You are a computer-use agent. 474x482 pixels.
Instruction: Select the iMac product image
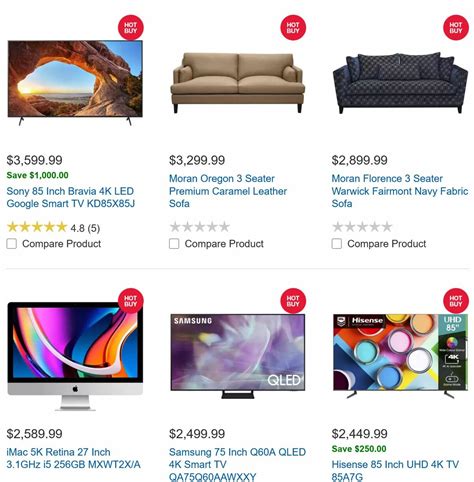[75, 356]
